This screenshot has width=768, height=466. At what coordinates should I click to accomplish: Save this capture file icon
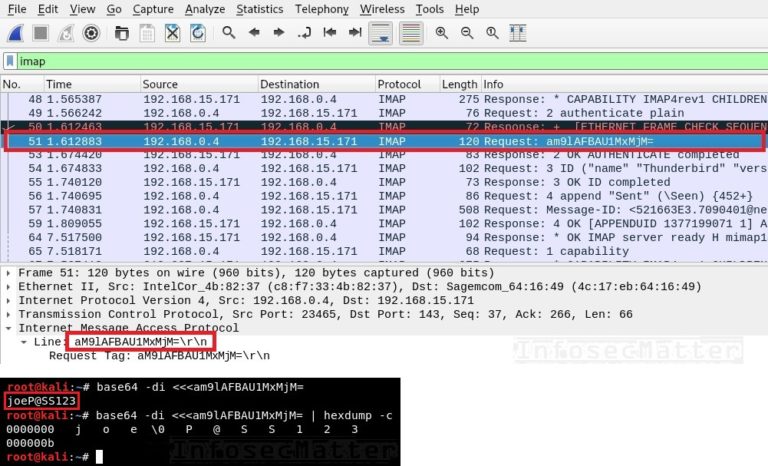(x=147, y=33)
